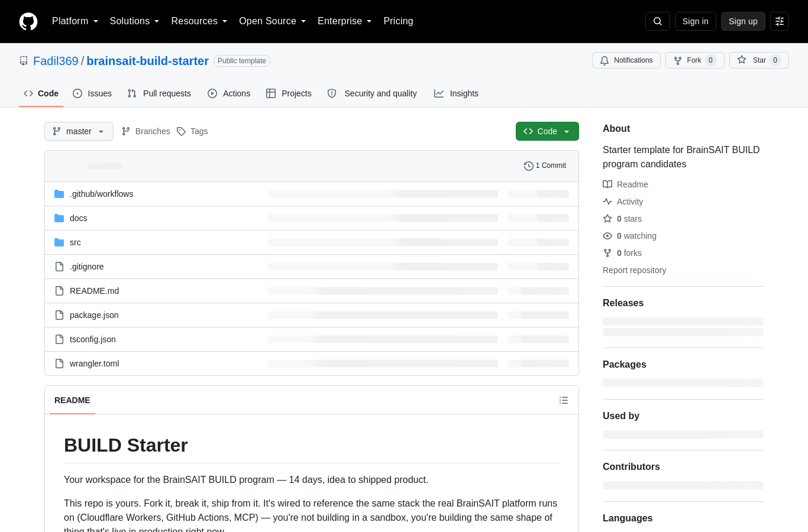Click the Activity pulse icon
Image resolution: width=808 pixels, height=532 pixels.
[607, 202]
